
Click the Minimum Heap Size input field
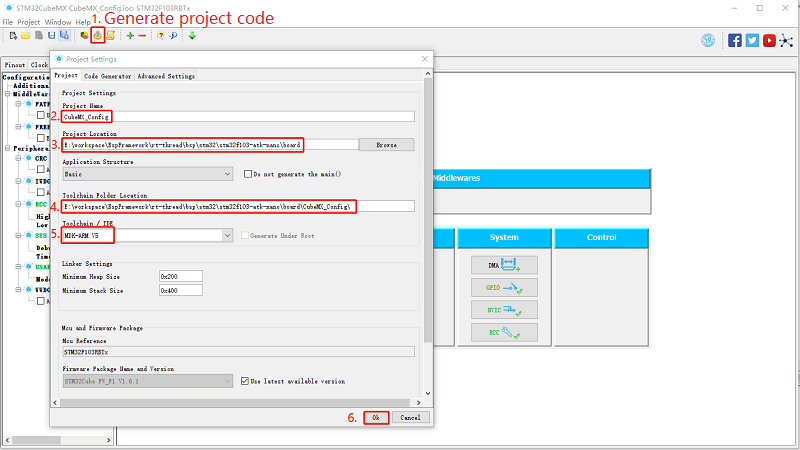[180, 276]
